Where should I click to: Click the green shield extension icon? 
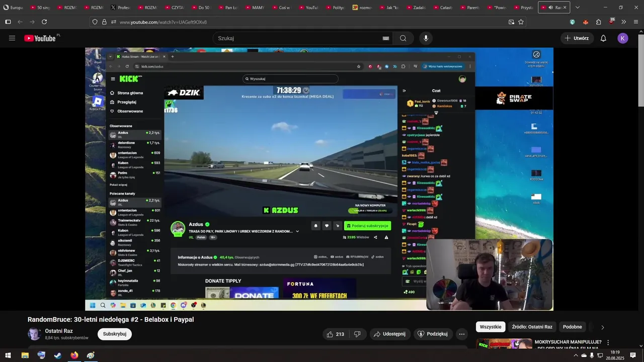click(573, 22)
